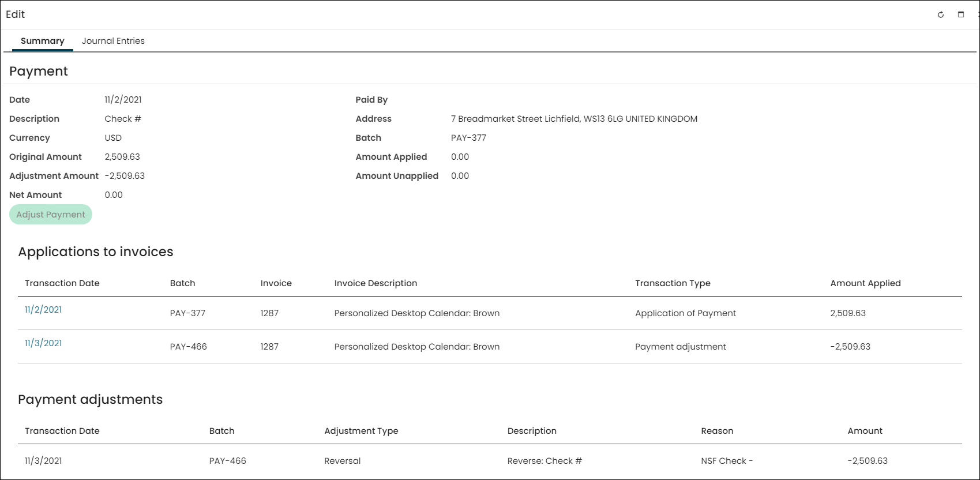Open the 11/2/2021 transaction date link
980x480 pixels.
(43, 310)
